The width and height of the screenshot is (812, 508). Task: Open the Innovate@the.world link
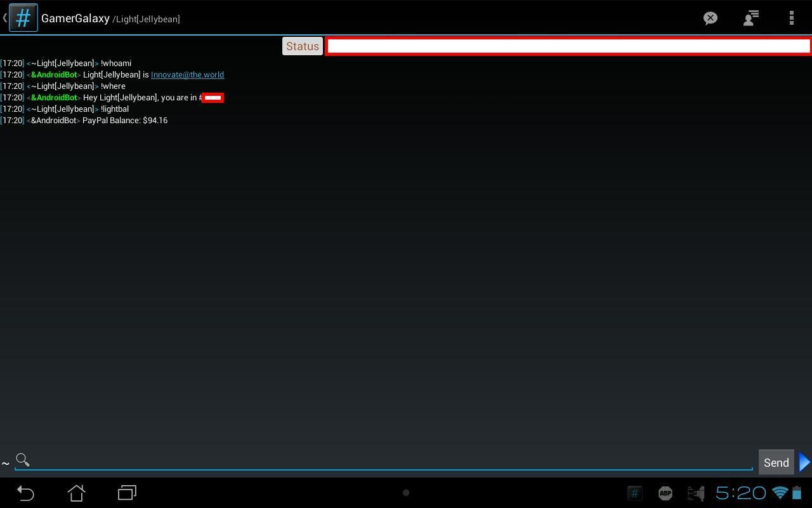[187, 75]
